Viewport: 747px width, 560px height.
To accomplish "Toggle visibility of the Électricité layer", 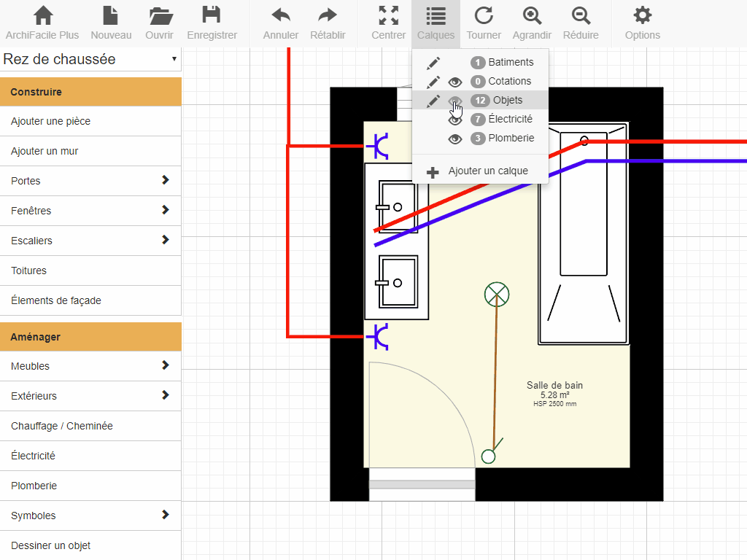I will coord(455,120).
